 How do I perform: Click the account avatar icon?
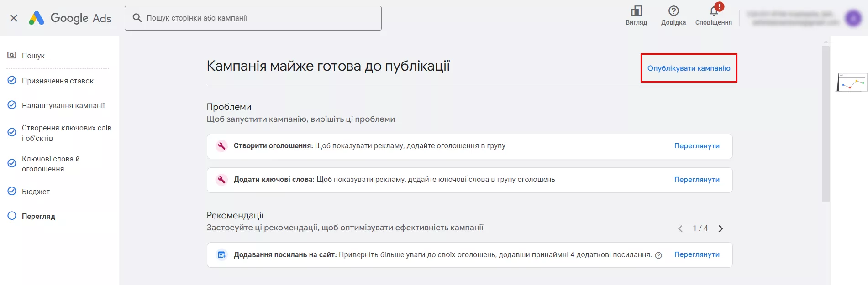(x=853, y=18)
